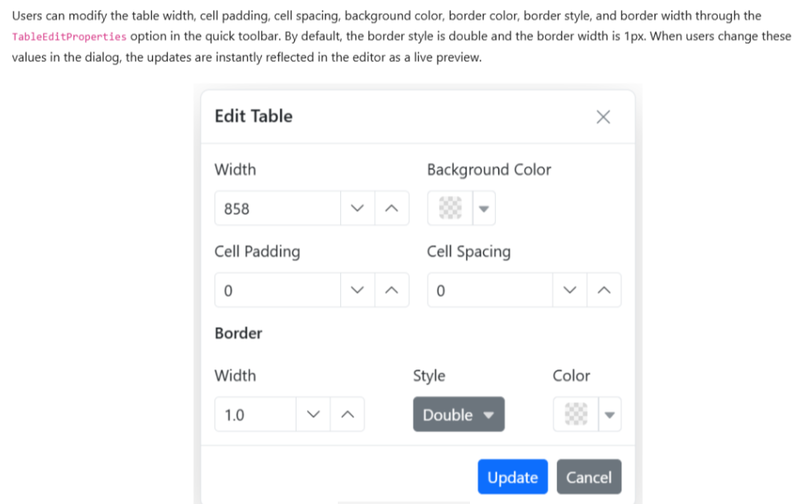Open the border Style Double dropdown
The width and height of the screenshot is (812, 504).
[x=458, y=415]
